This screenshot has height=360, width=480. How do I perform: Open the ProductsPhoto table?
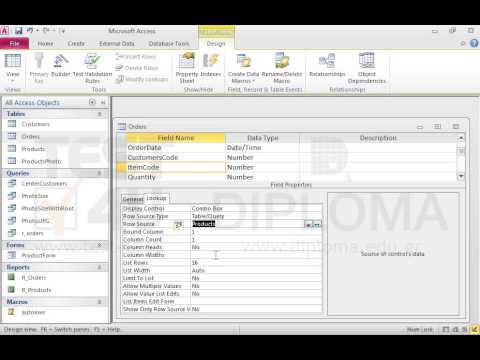pos(41,161)
